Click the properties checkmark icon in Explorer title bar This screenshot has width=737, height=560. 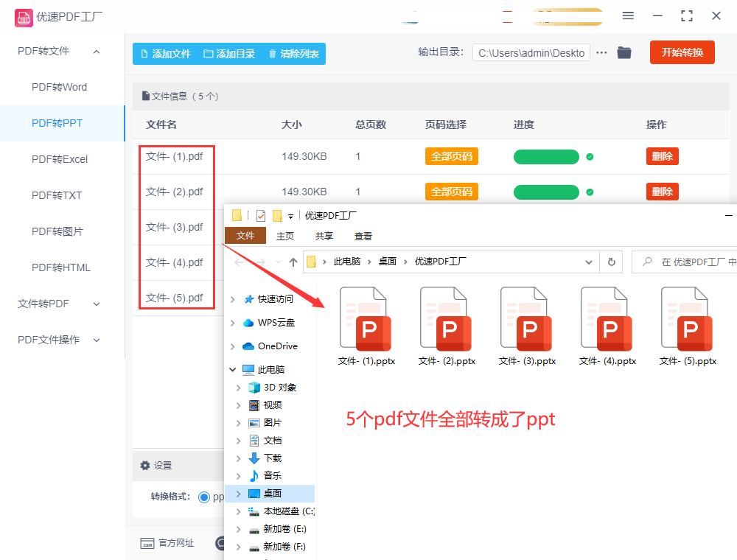tap(261, 216)
